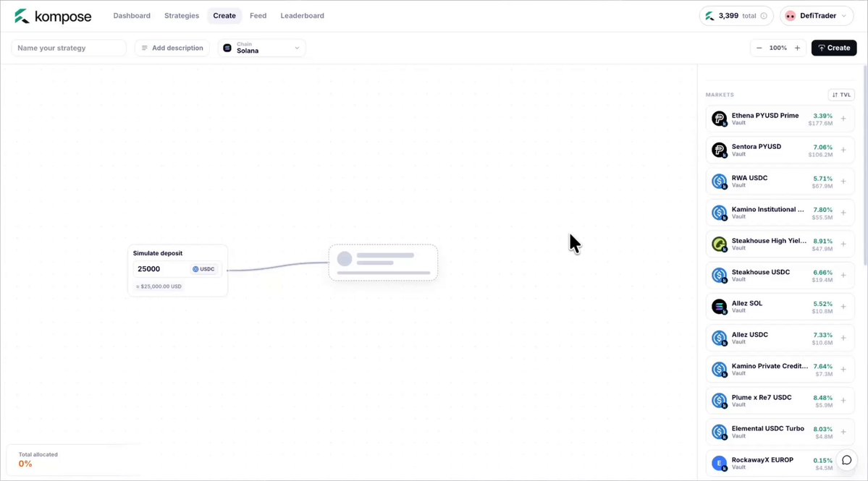Select the Create tab in navigation
Screen dimensions: 868x481
[224, 16]
